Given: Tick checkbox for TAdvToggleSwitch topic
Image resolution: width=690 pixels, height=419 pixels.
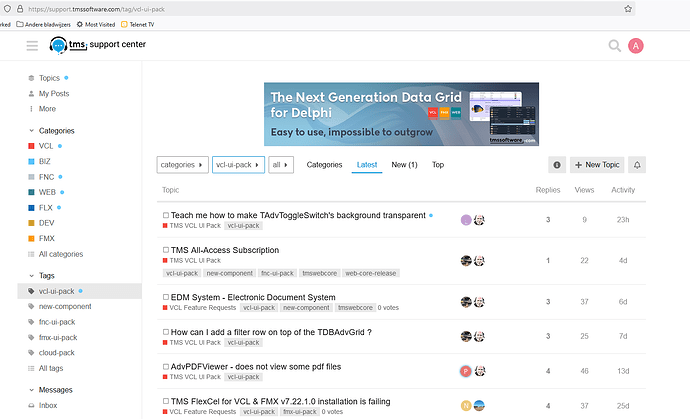Looking at the screenshot, I should (x=166, y=215).
